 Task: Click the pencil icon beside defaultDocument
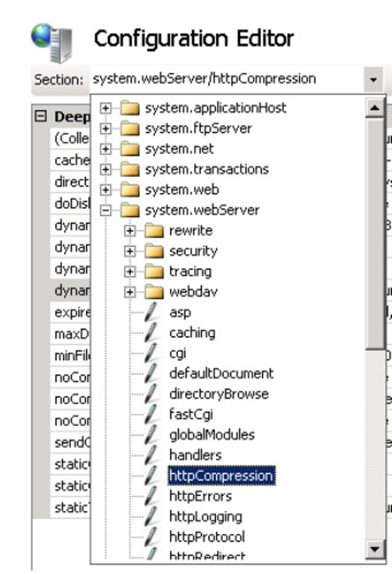151,374
